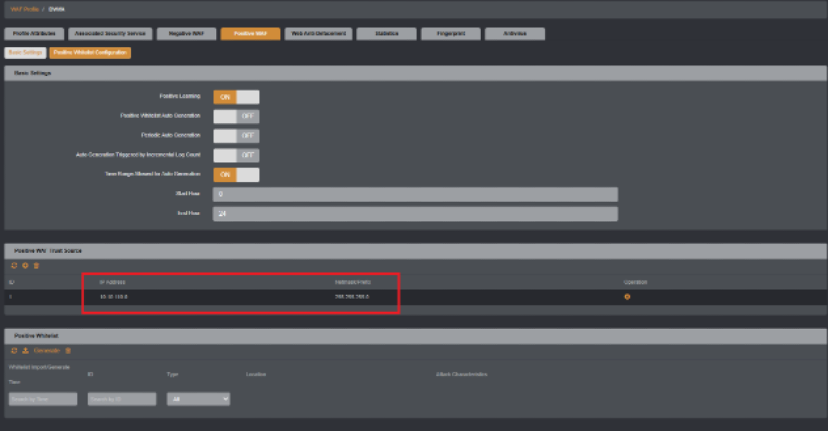Switch to the Negative WAF tab

pos(186,34)
